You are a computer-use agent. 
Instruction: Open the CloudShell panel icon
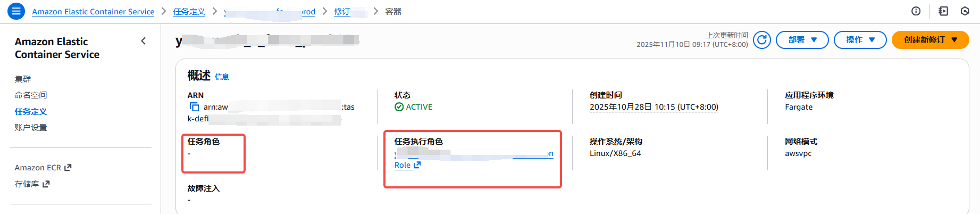click(x=943, y=11)
